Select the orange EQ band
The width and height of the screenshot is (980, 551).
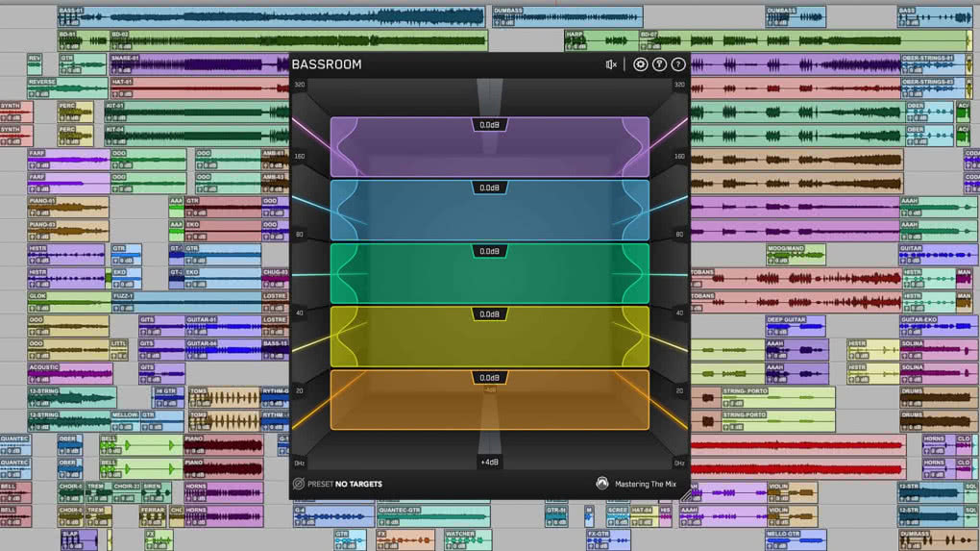click(489, 400)
